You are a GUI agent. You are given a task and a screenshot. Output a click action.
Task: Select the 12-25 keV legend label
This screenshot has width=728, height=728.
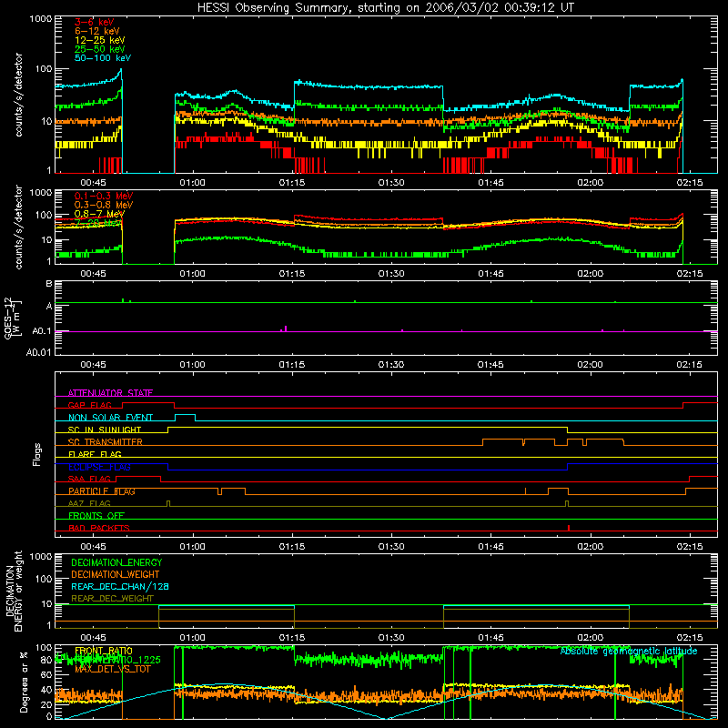tap(100, 40)
